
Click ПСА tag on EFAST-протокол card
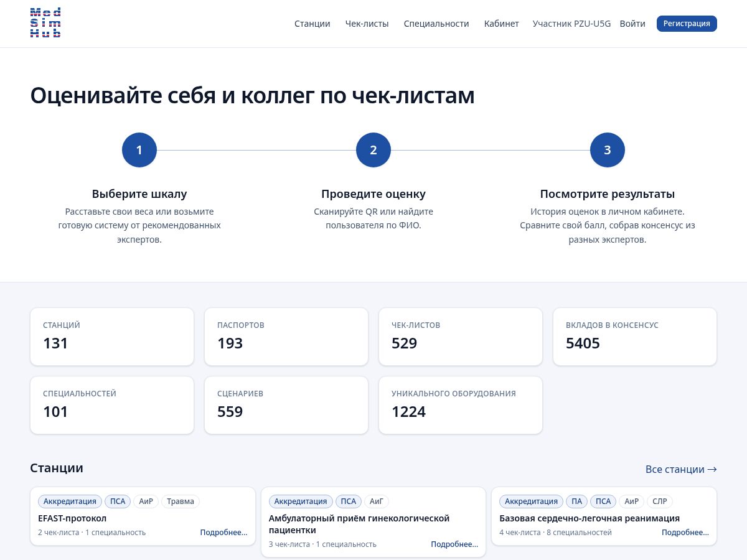[118, 501]
